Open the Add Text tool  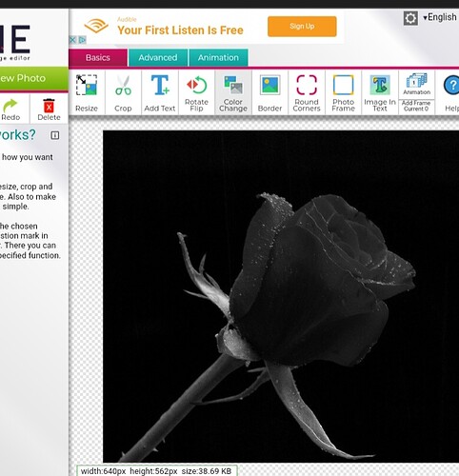coord(160,92)
